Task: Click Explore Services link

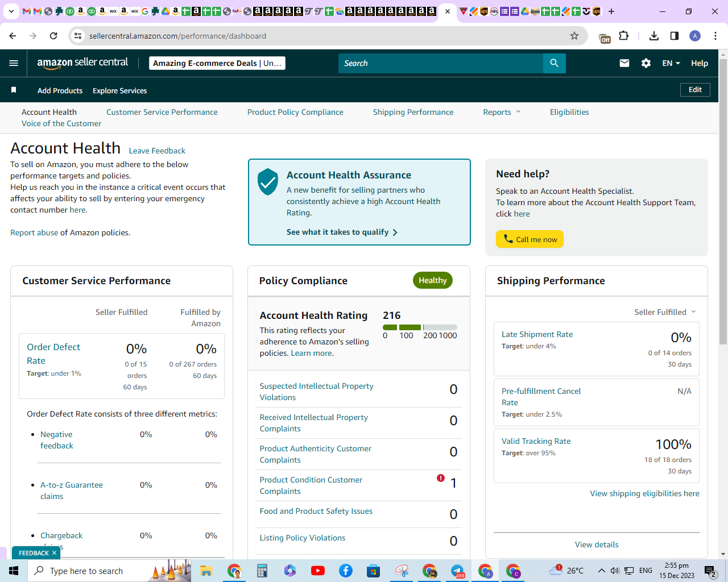Action: click(x=119, y=90)
